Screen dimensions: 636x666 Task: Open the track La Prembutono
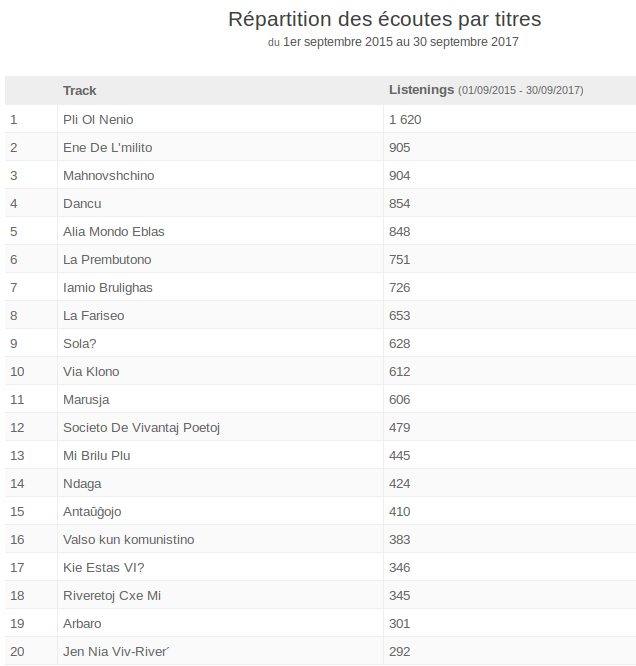point(107,259)
